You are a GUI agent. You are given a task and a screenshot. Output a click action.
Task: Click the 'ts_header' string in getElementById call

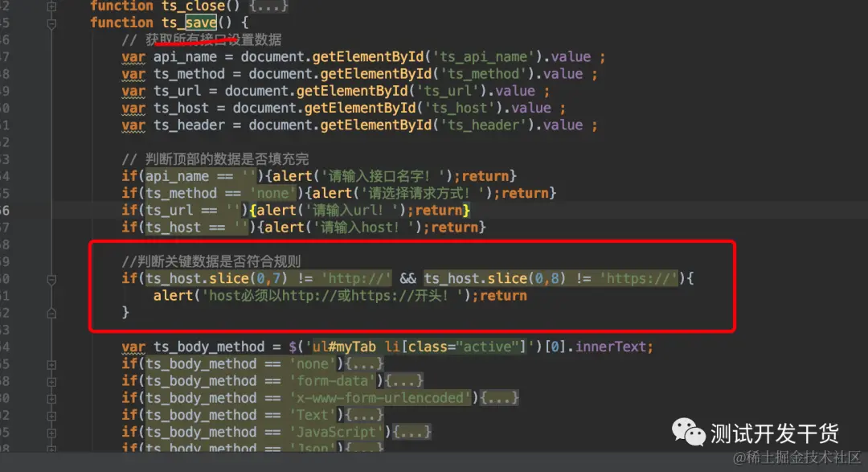pos(483,125)
